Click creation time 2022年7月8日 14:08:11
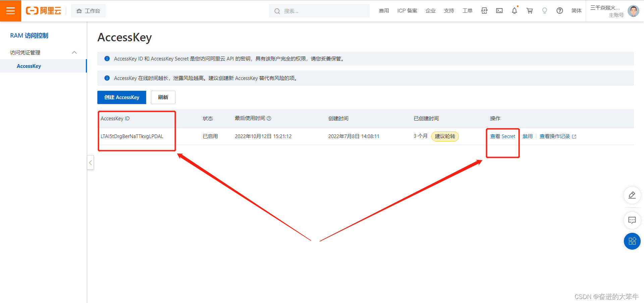The width and height of the screenshot is (644, 303). coord(354,136)
